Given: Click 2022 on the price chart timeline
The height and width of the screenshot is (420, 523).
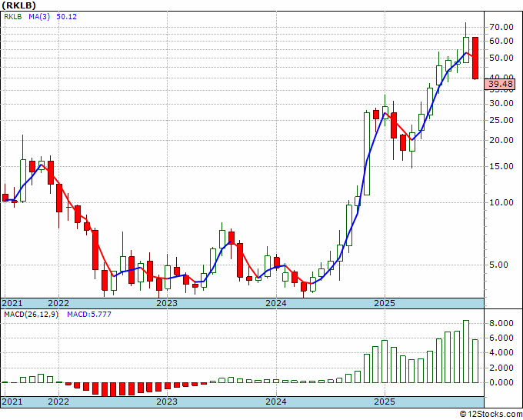Looking at the screenshot, I should (x=58, y=303).
